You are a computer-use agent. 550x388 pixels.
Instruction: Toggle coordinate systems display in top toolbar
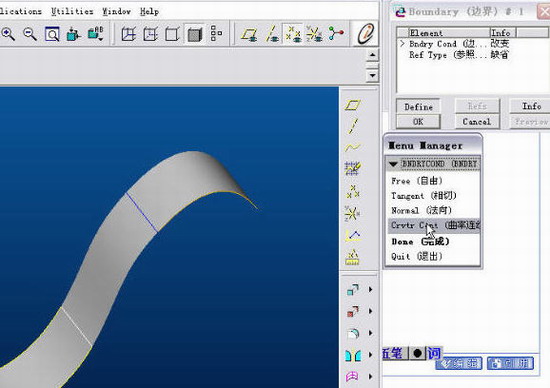314,34
